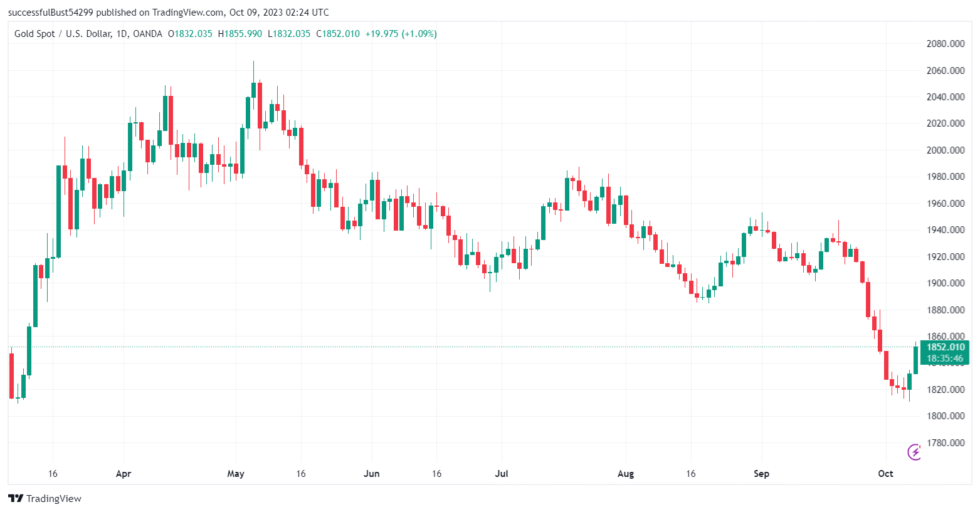Viewport: 980px width, 512px height.
Task: Click the close value C1852.010
Action: click(338, 34)
